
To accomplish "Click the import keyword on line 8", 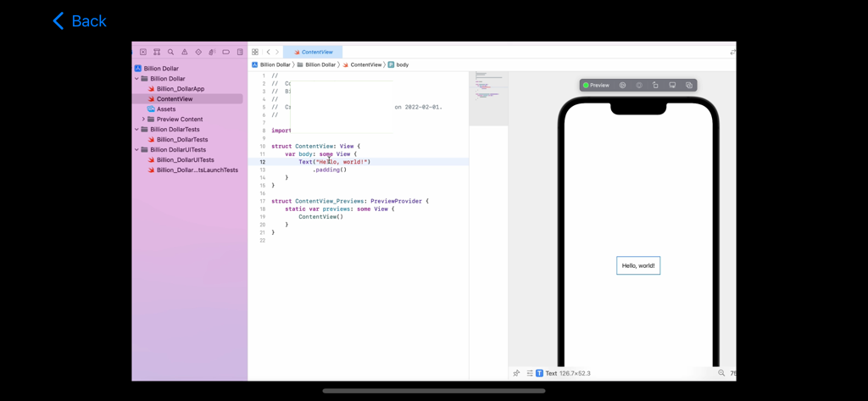I will pyautogui.click(x=281, y=131).
